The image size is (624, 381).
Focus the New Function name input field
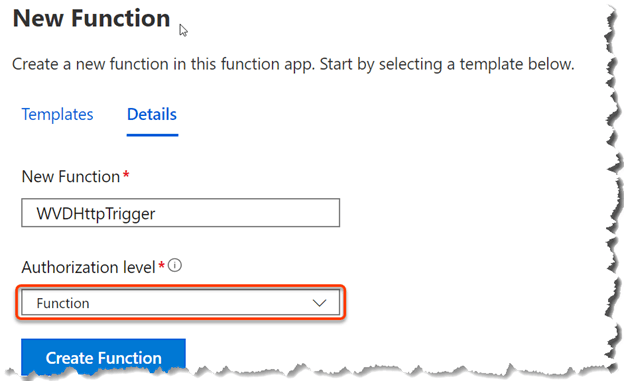(x=181, y=213)
